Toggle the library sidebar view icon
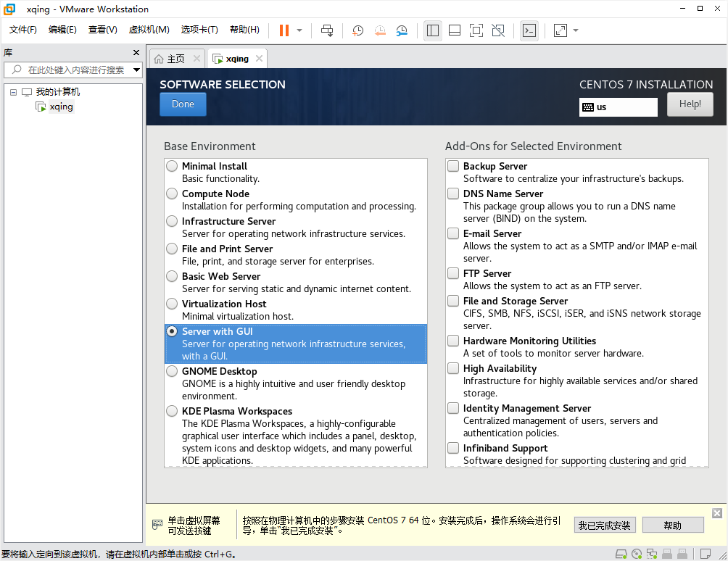 pos(433,30)
